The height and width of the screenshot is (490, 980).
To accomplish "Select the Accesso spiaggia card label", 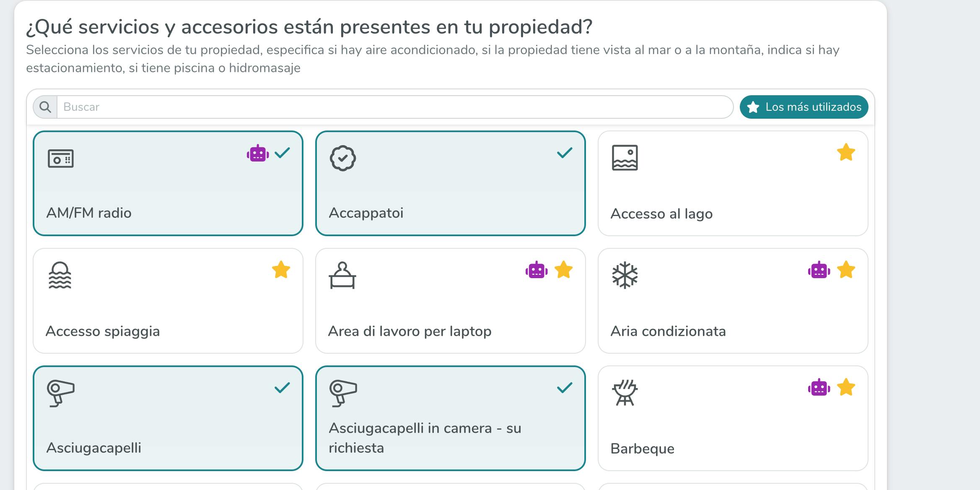I will pyautogui.click(x=103, y=331).
